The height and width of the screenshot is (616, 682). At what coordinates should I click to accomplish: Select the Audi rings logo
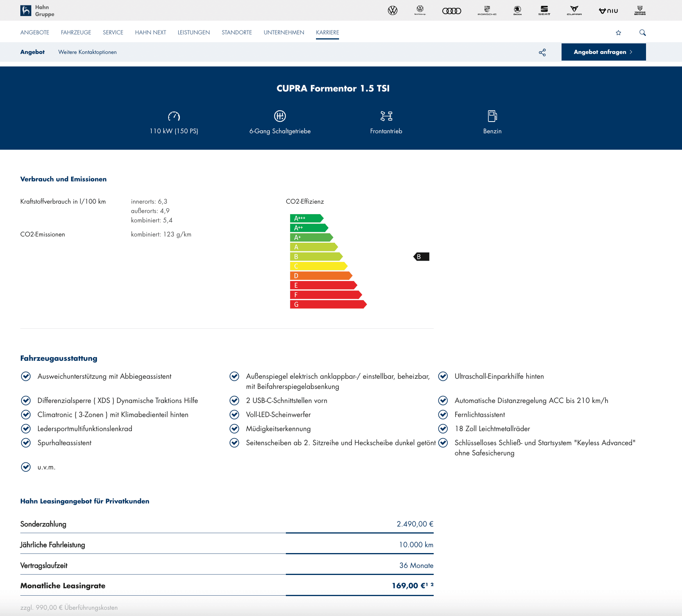452,11
